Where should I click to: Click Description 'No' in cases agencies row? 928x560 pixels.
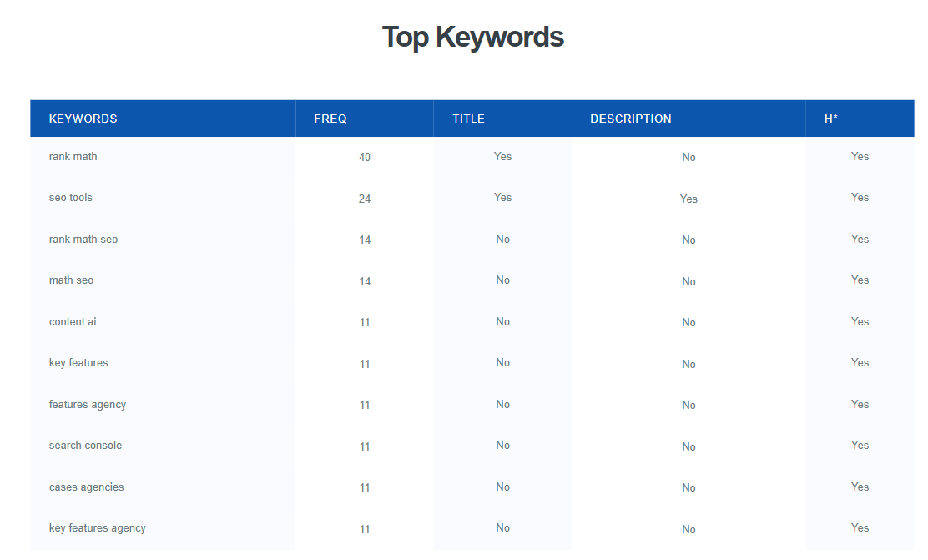click(688, 487)
